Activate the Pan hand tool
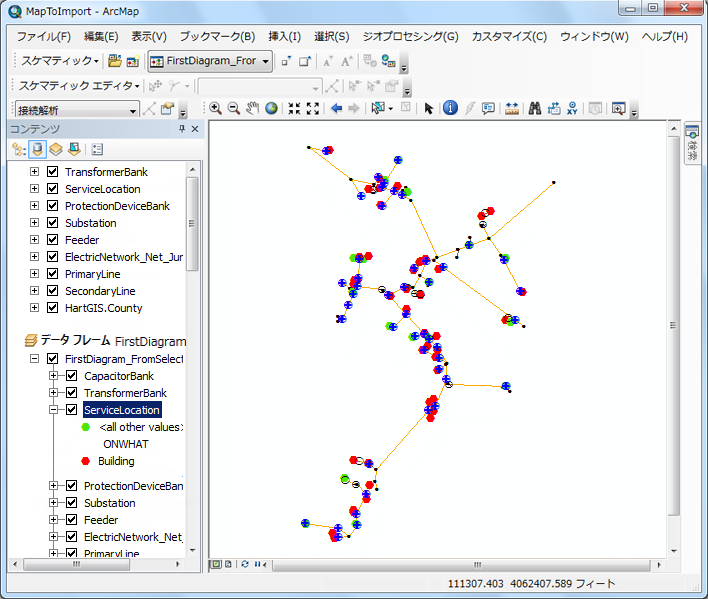The image size is (708, 599). 252,108
